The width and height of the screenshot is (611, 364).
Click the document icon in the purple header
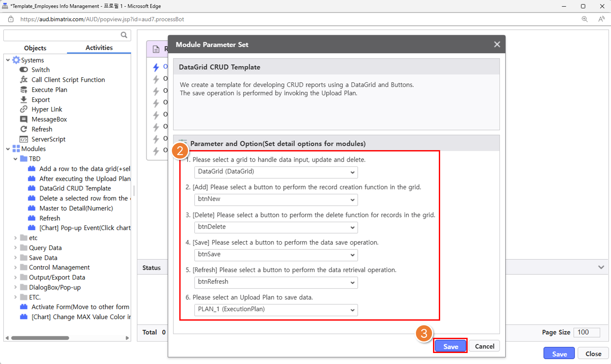(156, 49)
